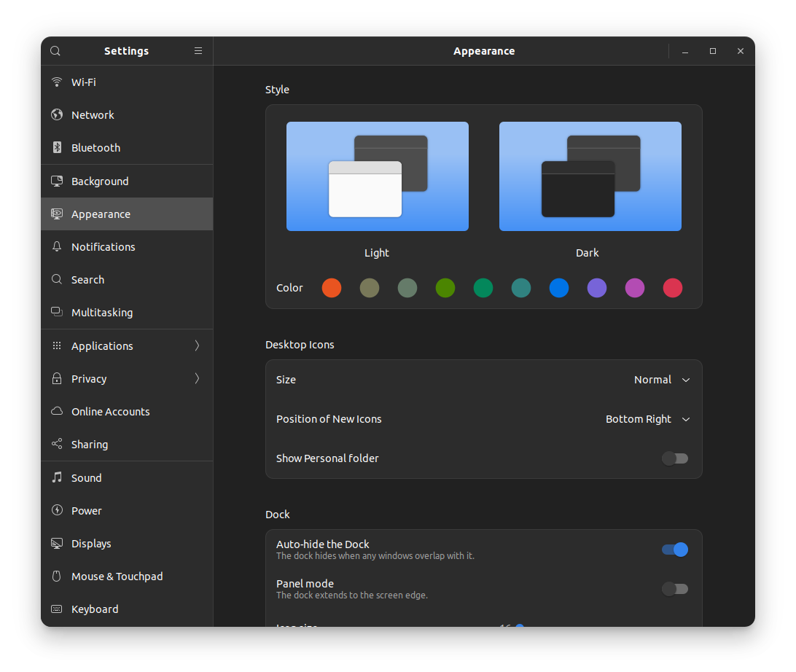Select the Power icon in the sidebar

pyautogui.click(x=57, y=510)
